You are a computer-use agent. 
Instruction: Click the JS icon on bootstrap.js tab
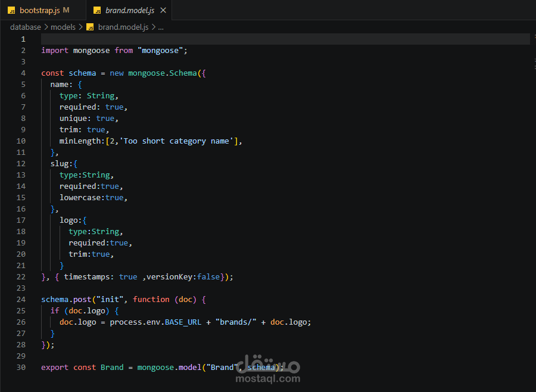(11, 11)
